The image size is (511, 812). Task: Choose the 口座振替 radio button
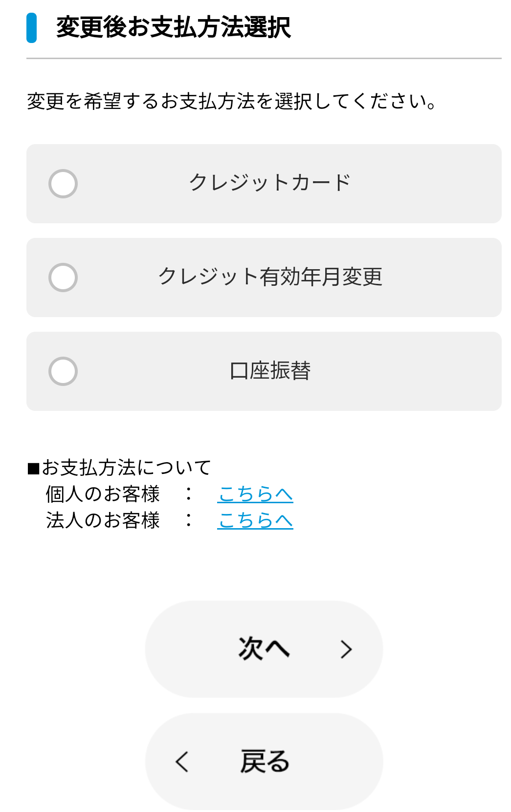(x=63, y=371)
